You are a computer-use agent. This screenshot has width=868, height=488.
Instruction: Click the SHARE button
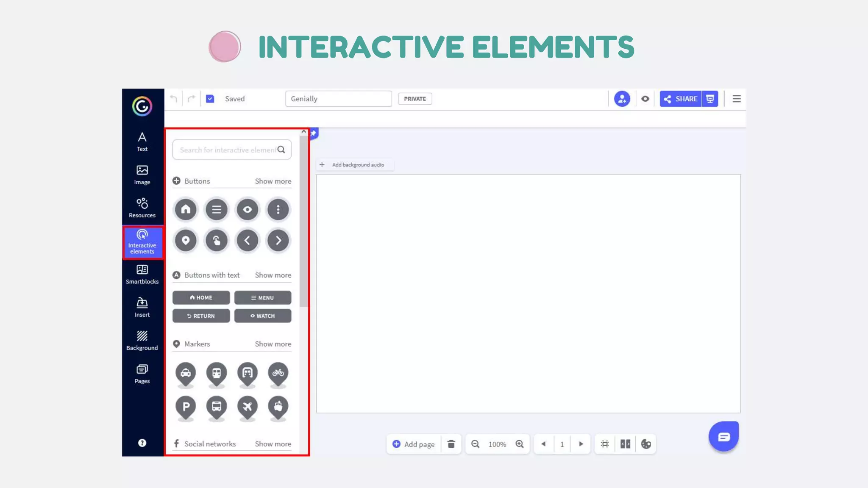click(x=681, y=99)
